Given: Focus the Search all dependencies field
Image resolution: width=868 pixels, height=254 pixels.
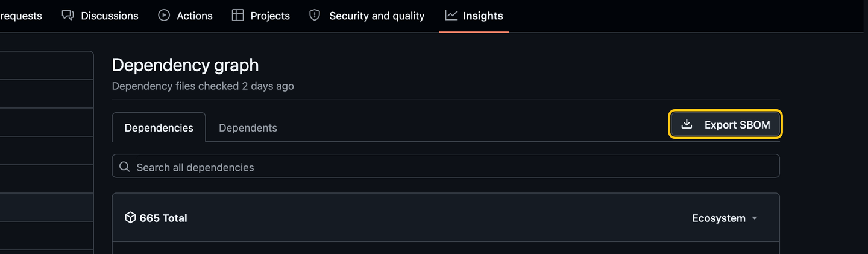Looking at the screenshot, I should (446, 166).
